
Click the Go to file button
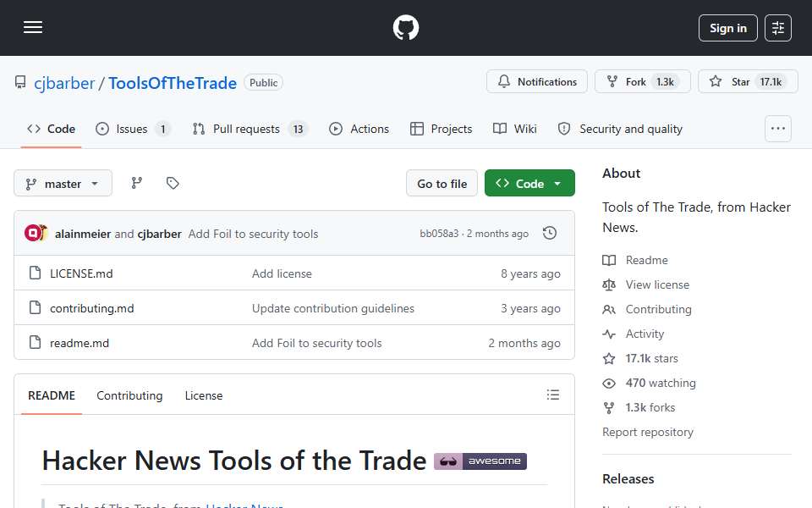[x=442, y=184]
